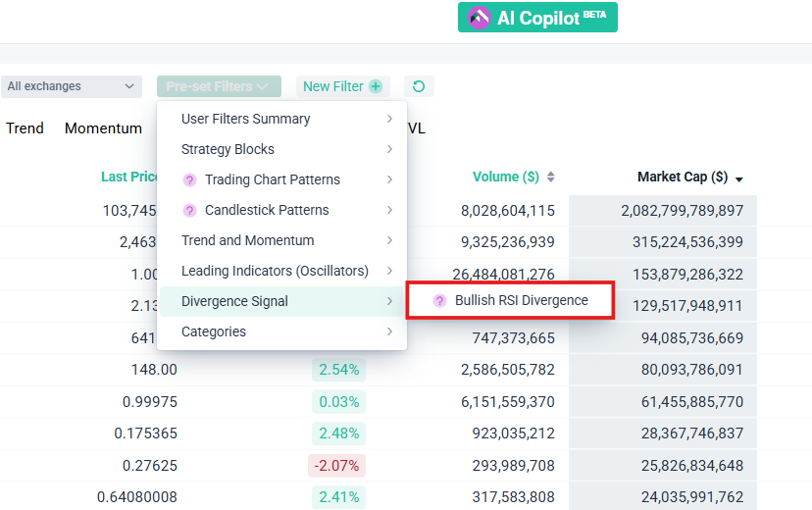Sort by the Last Price column header

tap(129, 178)
